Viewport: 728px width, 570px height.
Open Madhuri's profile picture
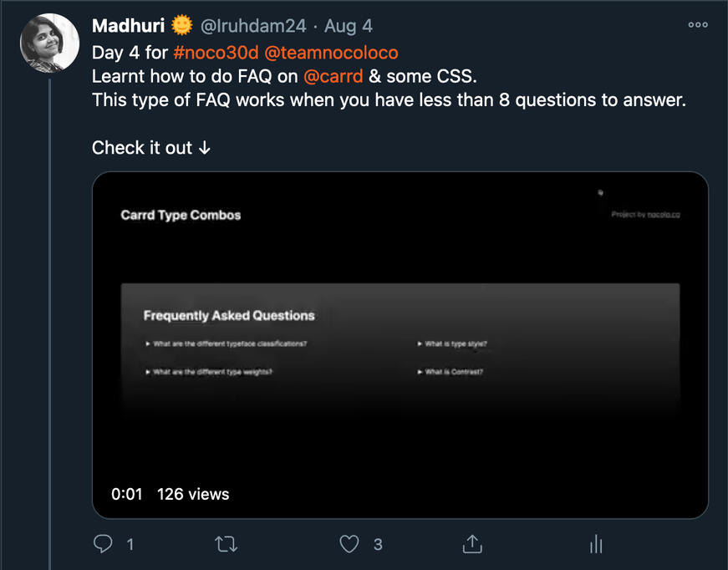[x=49, y=43]
